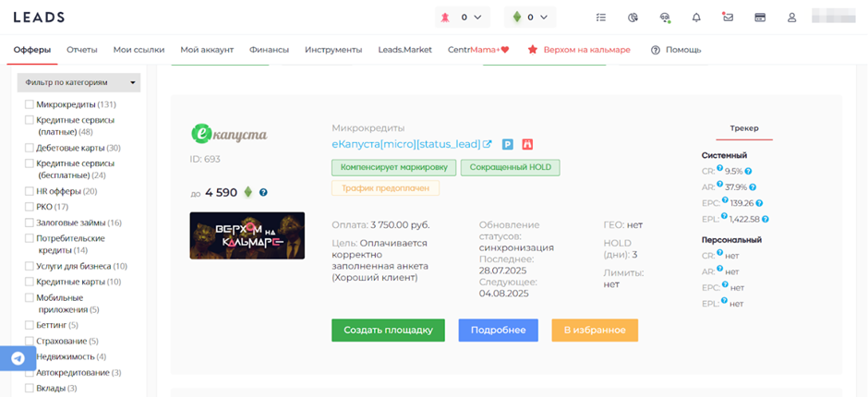
Task: Expand the red squid balance dropdown
Action: pyautogui.click(x=463, y=18)
